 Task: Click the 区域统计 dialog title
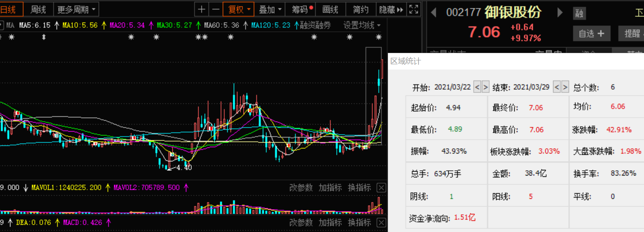(x=406, y=61)
